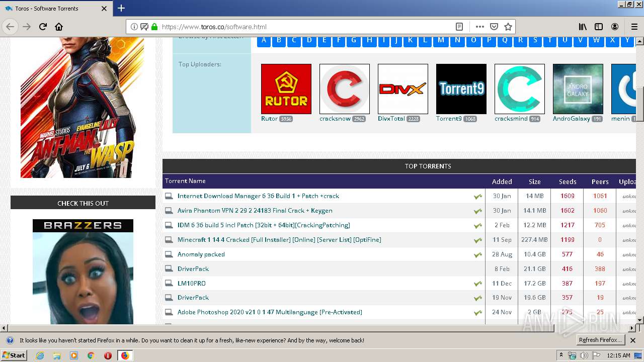
Task: Open Windows Explorer folder in taskbar
Action: pyautogui.click(x=57, y=355)
